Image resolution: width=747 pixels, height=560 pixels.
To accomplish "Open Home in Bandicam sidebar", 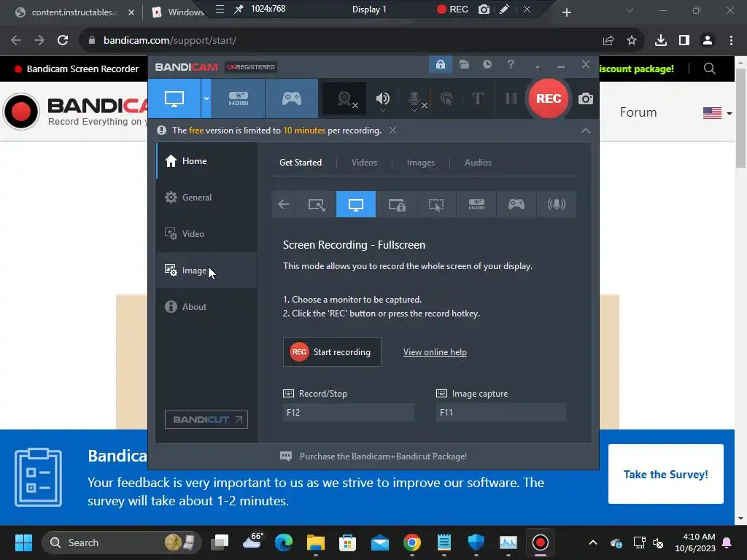I will coord(206,161).
